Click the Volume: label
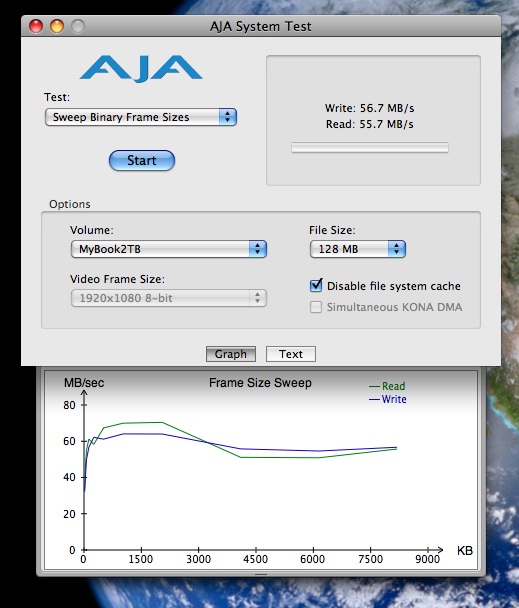Screen dimensions: 519x608 click(x=92, y=230)
